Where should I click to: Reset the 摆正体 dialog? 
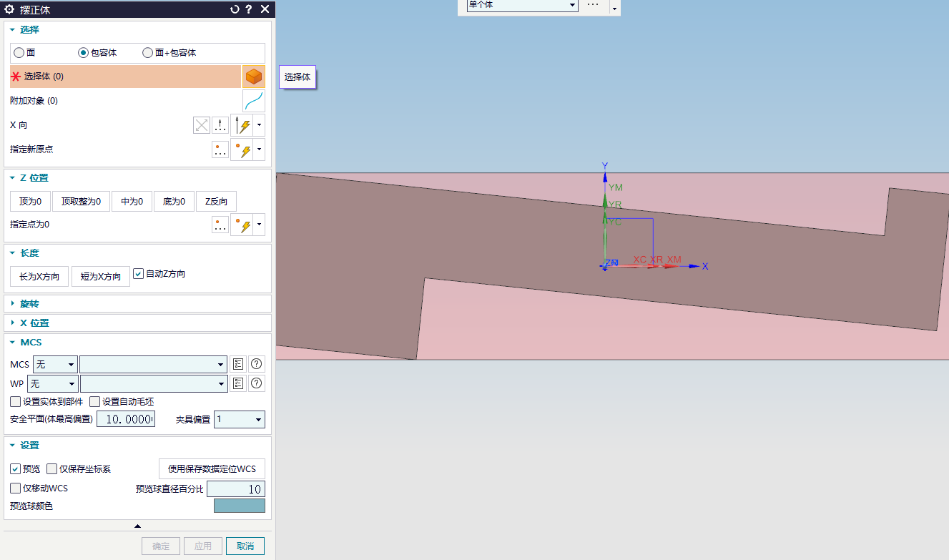click(x=235, y=9)
